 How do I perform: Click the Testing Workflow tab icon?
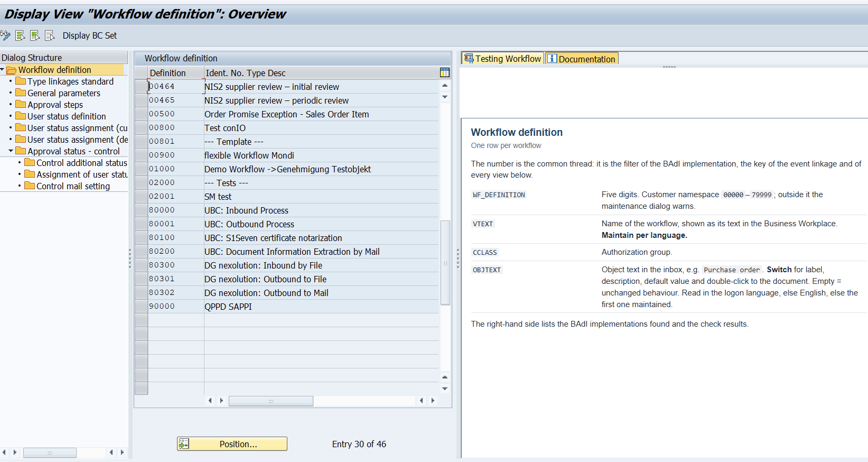pyautogui.click(x=469, y=58)
